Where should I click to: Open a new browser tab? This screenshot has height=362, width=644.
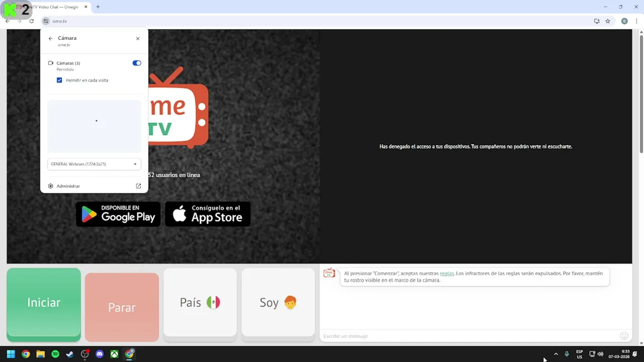click(x=98, y=7)
